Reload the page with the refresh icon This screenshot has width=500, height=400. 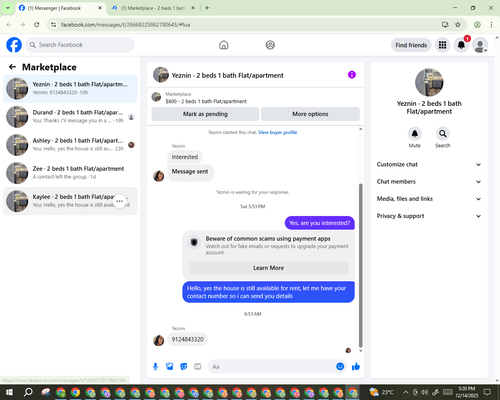(x=37, y=25)
